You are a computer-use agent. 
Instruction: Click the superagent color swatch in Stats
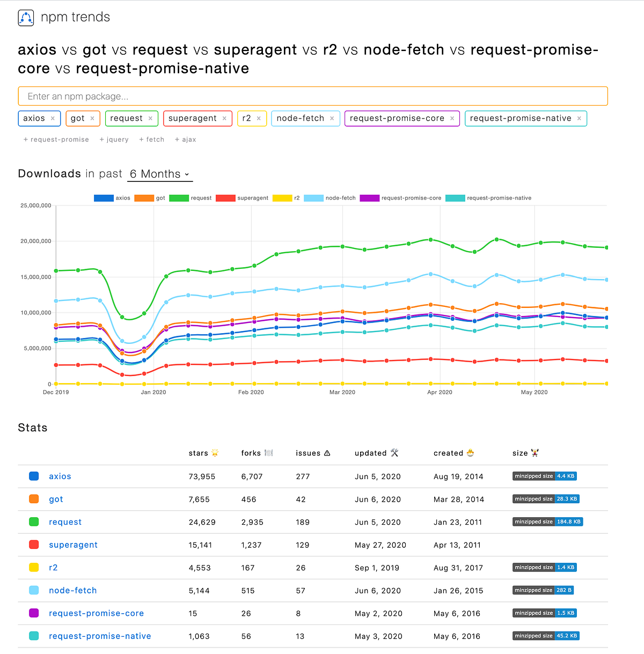click(34, 544)
